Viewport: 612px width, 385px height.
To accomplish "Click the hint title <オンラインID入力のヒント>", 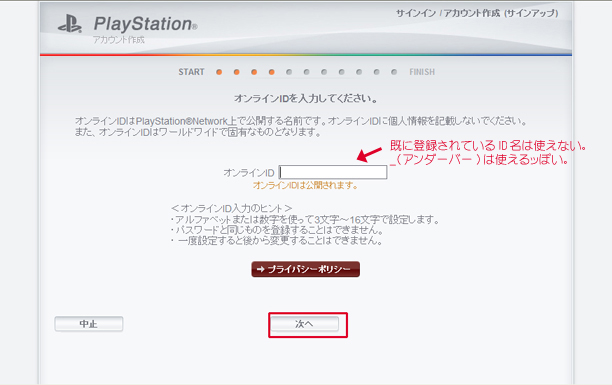I will tap(231, 208).
